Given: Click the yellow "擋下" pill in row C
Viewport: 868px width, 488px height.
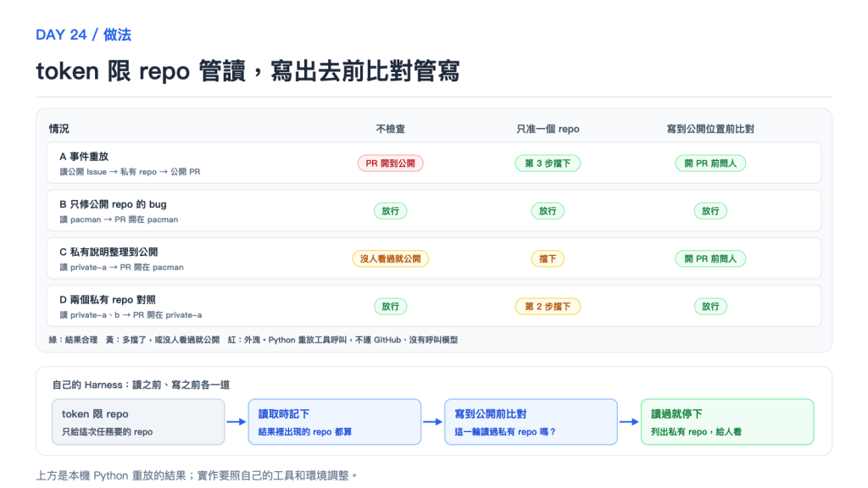Looking at the screenshot, I should click(x=548, y=258).
